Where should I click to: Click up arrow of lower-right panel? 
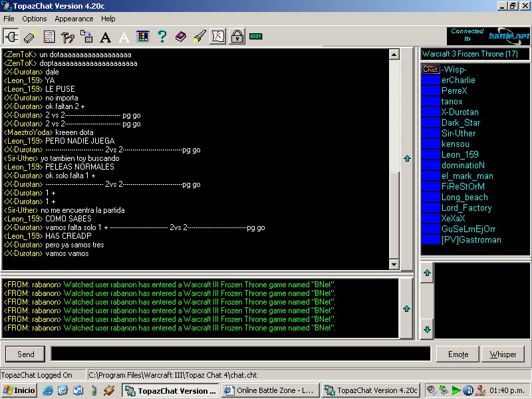[x=427, y=273]
